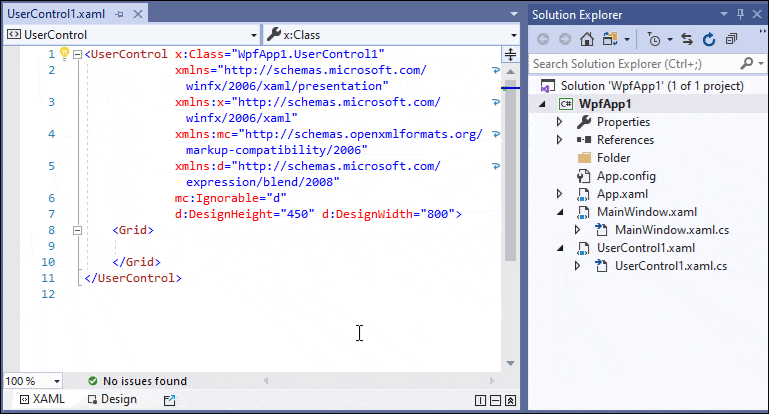
Task: Switch to the XAML tab
Action: tap(42, 399)
